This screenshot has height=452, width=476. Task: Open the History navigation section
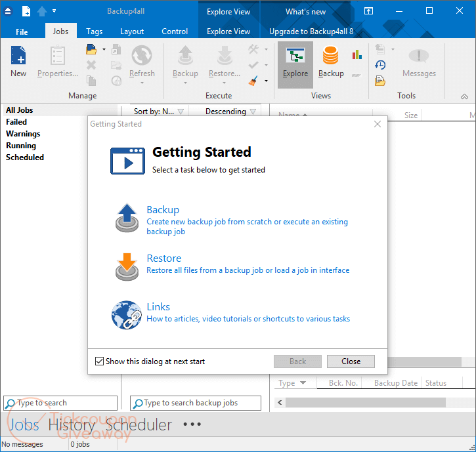72,424
